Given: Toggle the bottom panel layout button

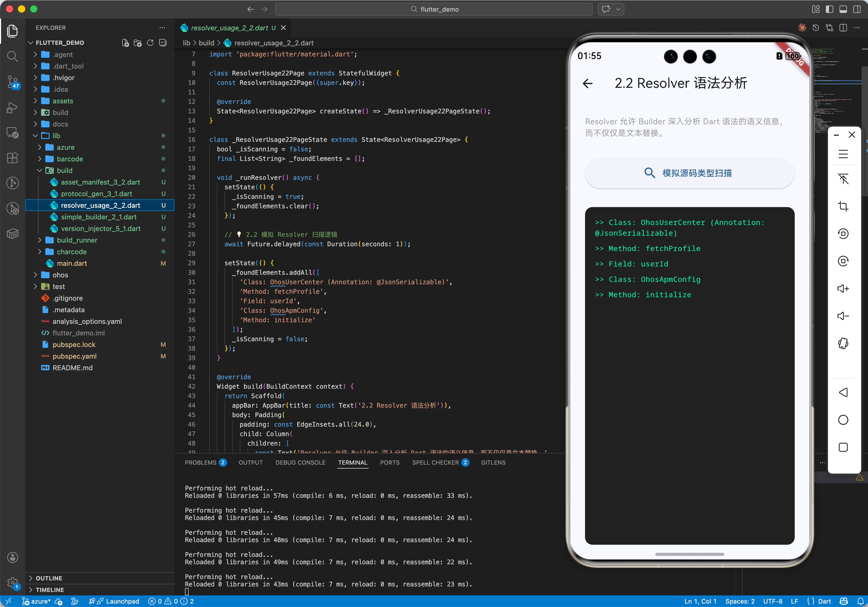Looking at the screenshot, I should pyautogui.click(x=843, y=9).
